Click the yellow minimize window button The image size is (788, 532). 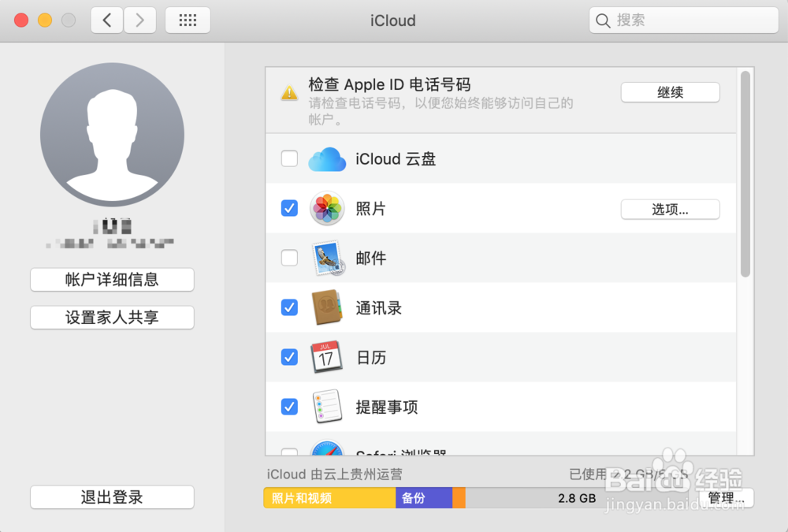[45, 20]
